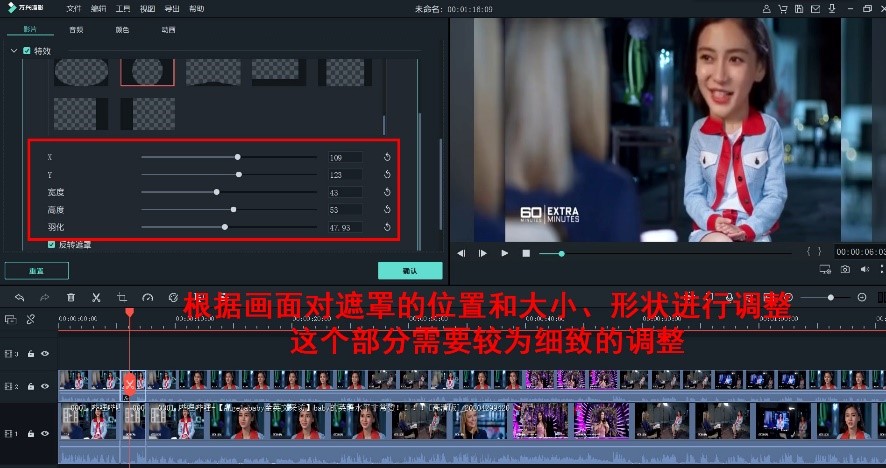886x468 pixels.
Task: Open the 编辑 edit menu
Action: (x=98, y=9)
